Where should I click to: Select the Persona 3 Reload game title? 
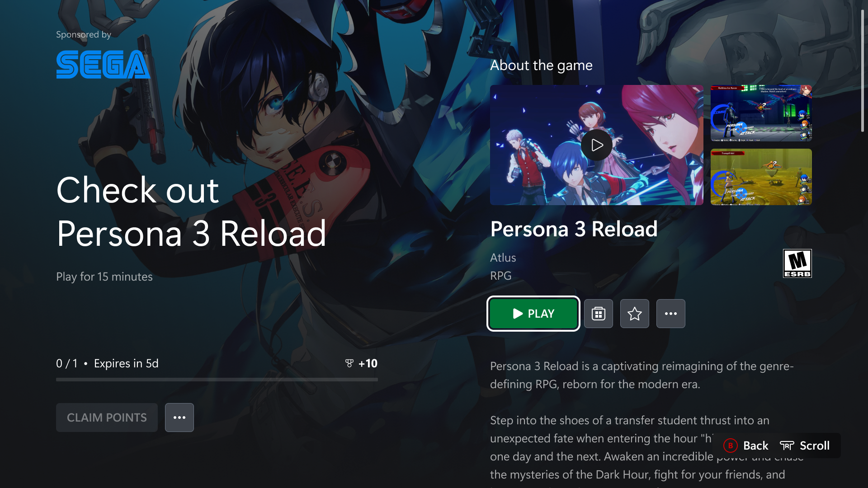click(574, 229)
